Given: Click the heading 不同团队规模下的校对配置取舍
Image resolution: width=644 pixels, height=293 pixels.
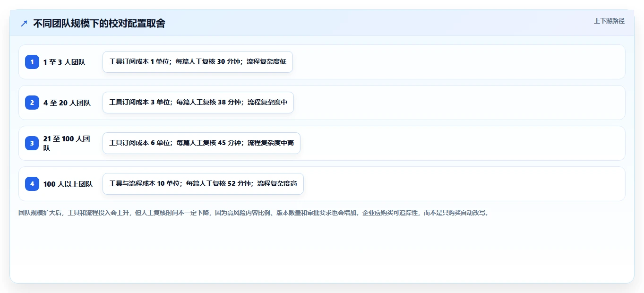Looking at the screenshot, I should (x=99, y=23).
